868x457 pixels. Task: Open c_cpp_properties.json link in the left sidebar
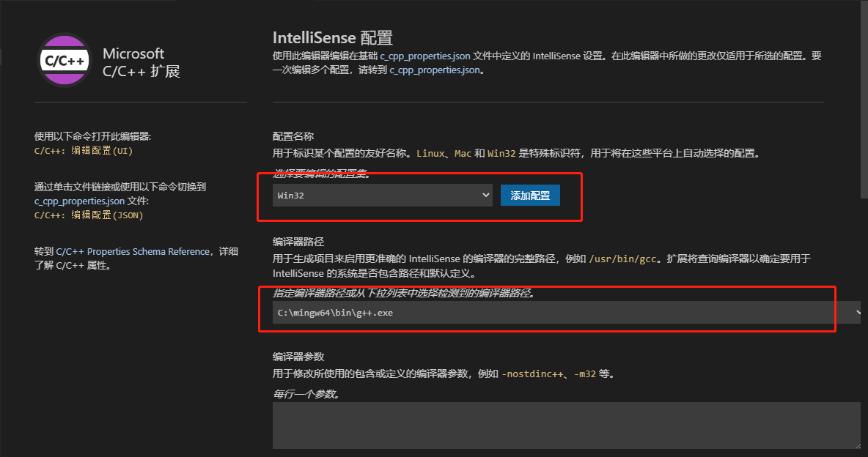pyautogui.click(x=80, y=201)
